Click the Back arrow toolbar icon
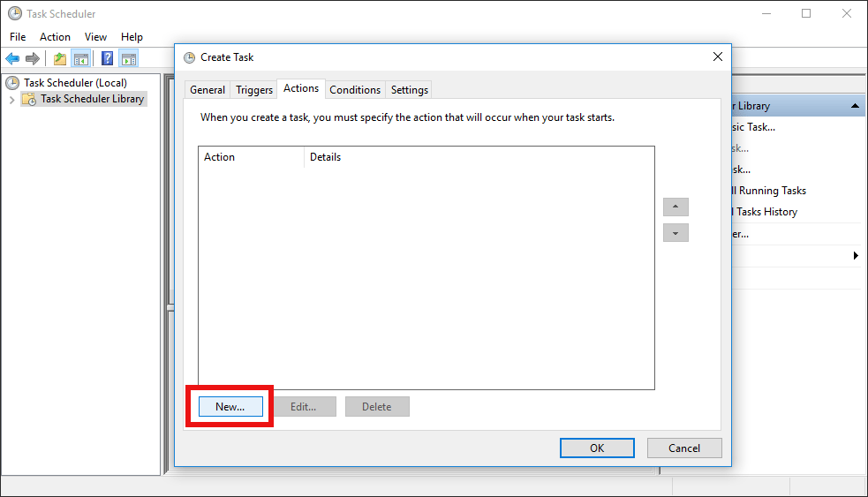The width and height of the screenshot is (868, 497). coord(12,58)
